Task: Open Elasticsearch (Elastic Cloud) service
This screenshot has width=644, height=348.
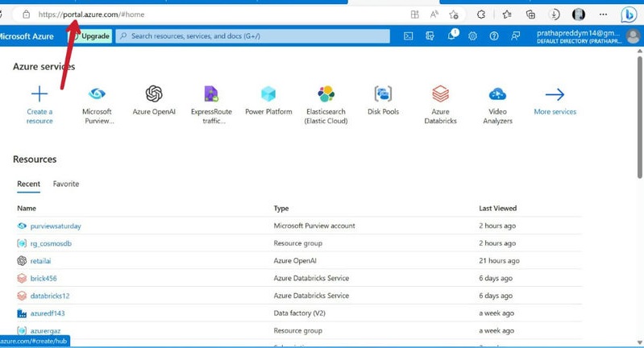Action: (x=326, y=94)
